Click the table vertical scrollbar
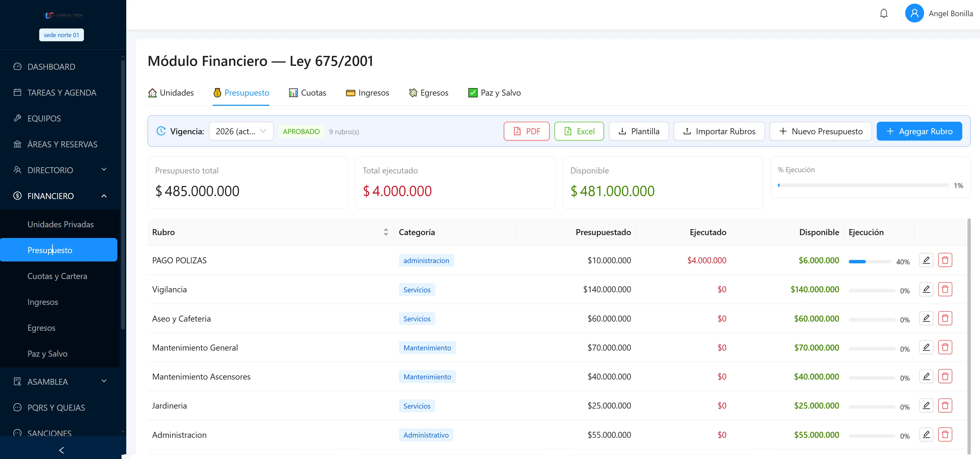This screenshot has width=980, height=459. point(969,336)
